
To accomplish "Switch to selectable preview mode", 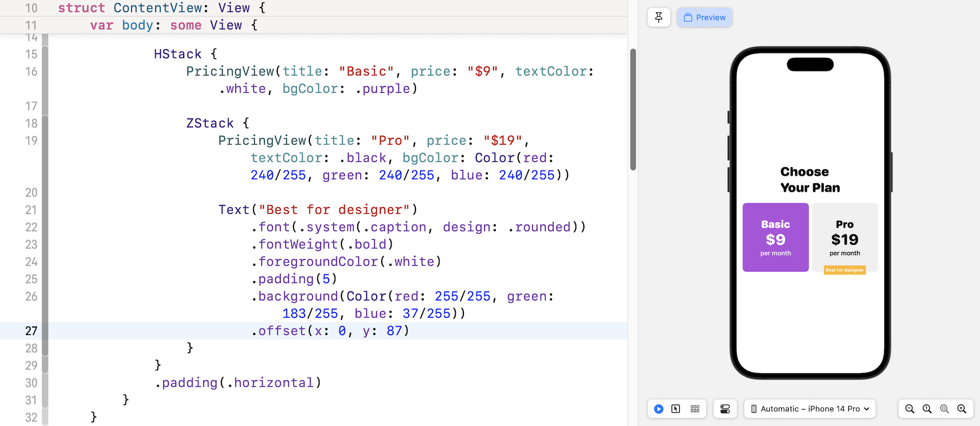I will pos(676,409).
